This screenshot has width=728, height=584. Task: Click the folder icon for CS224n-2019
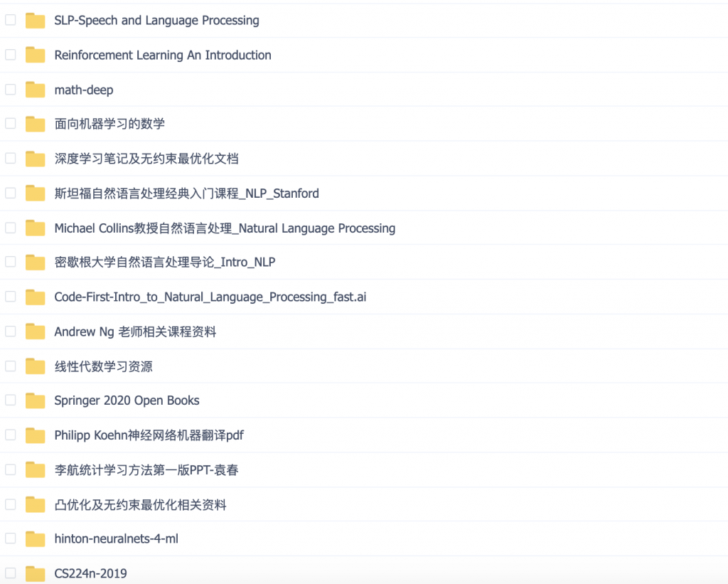pyautogui.click(x=35, y=573)
